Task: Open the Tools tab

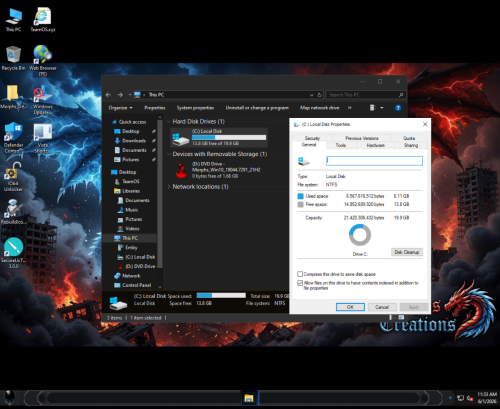Action: click(341, 145)
